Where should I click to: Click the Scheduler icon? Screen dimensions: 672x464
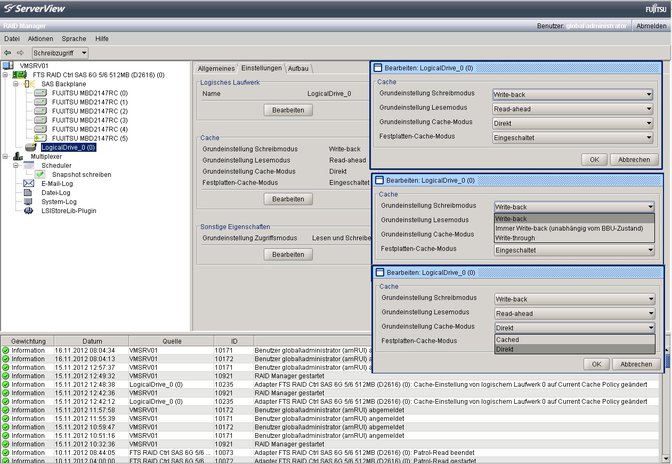pos(29,165)
